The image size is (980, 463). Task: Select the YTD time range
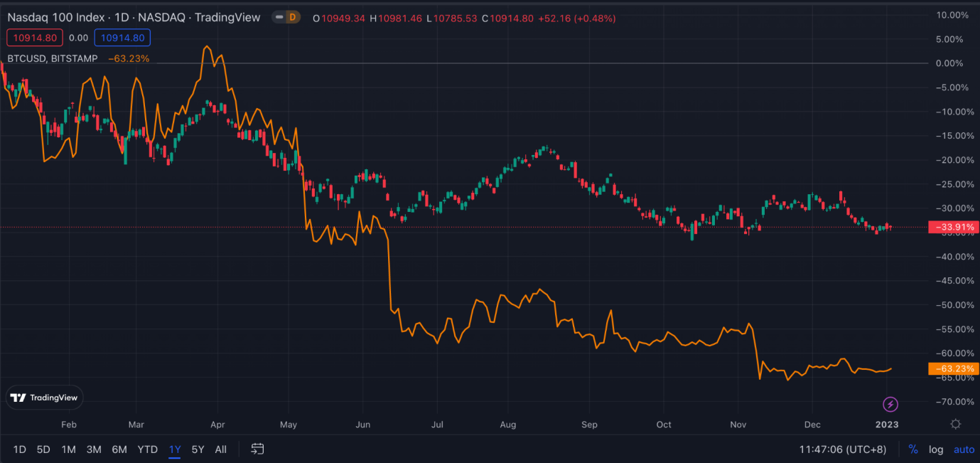click(x=147, y=449)
